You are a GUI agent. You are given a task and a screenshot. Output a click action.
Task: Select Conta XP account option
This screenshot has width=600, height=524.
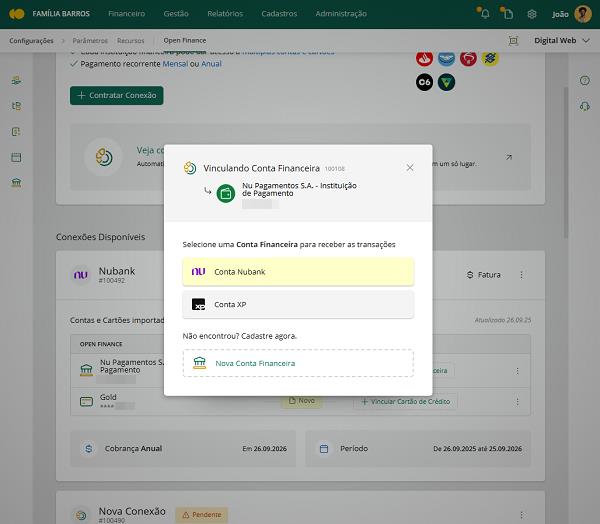pyautogui.click(x=298, y=304)
